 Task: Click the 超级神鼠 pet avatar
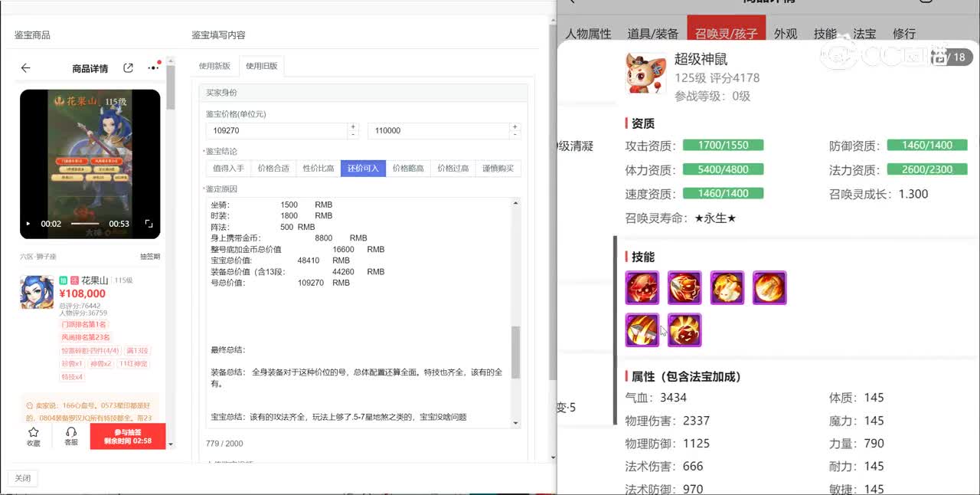[645, 73]
